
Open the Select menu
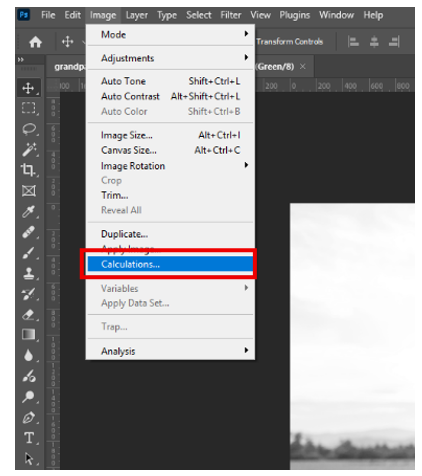[199, 15]
